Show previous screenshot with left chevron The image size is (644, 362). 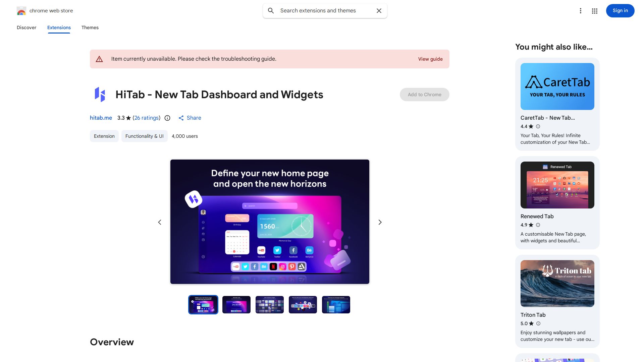160,222
